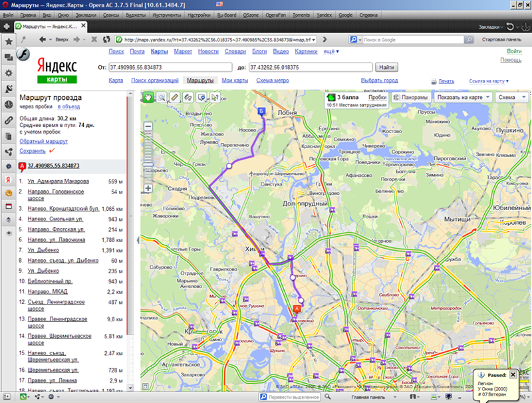Click the От origin coordinates field
The image size is (532, 403).
pos(170,68)
